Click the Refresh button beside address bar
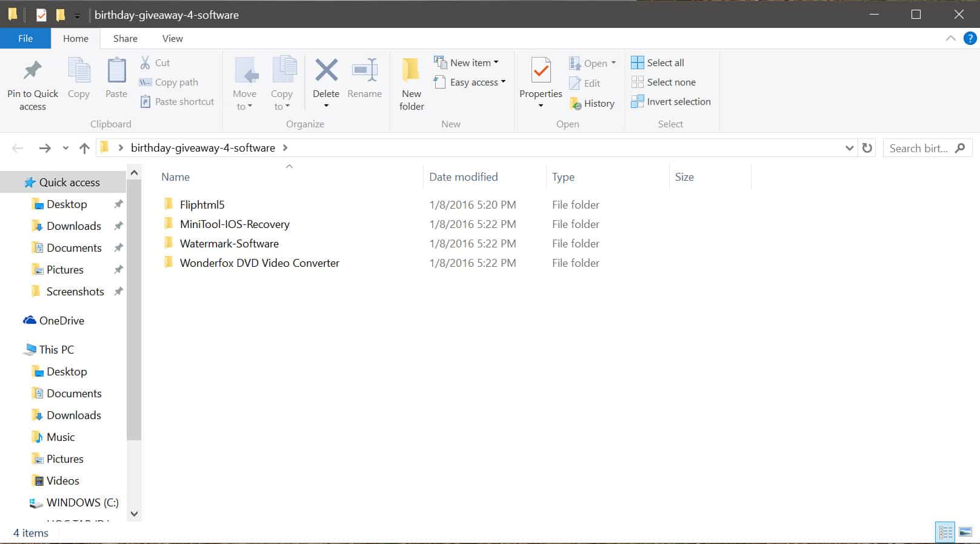980x544 pixels. tap(867, 148)
